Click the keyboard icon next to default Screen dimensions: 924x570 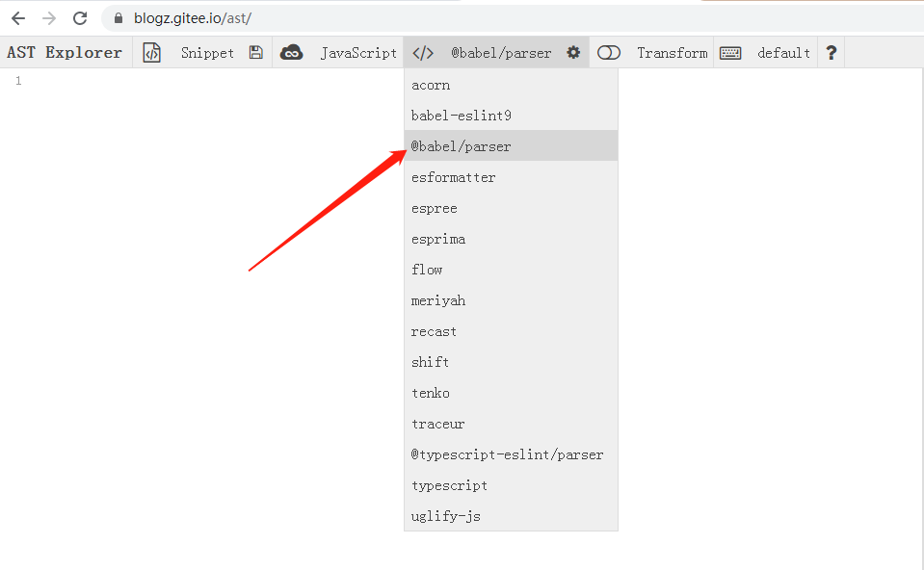click(x=730, y=53)
